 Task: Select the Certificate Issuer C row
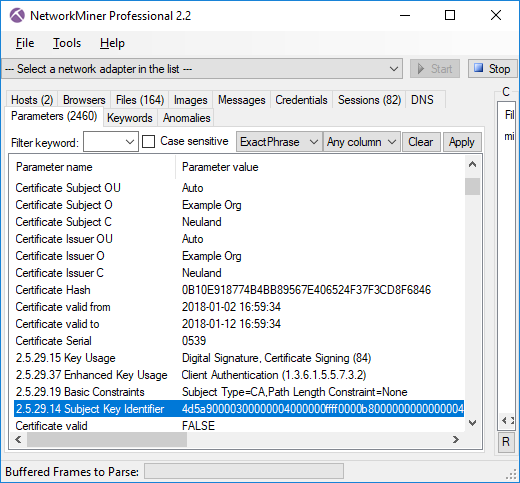pos(239,273)
